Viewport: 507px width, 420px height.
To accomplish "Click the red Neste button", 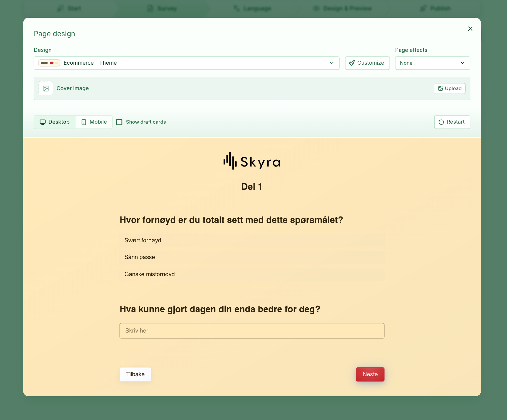I will tap(370, 374).
